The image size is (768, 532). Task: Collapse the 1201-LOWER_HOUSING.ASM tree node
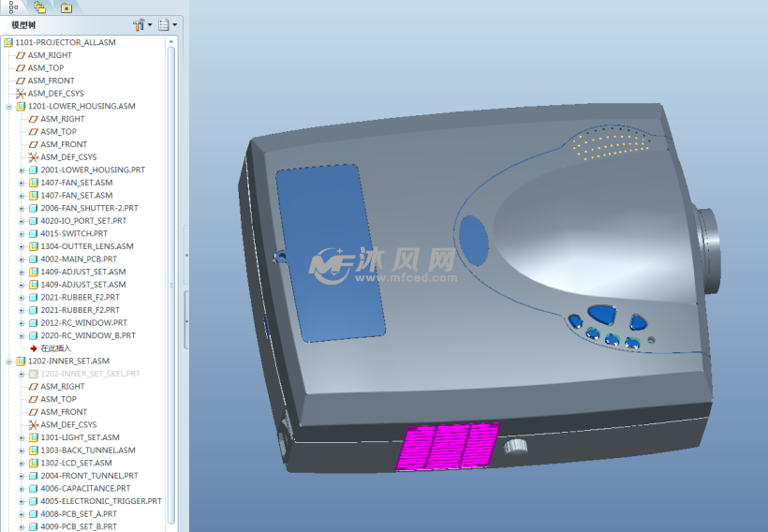coord(8,107)
